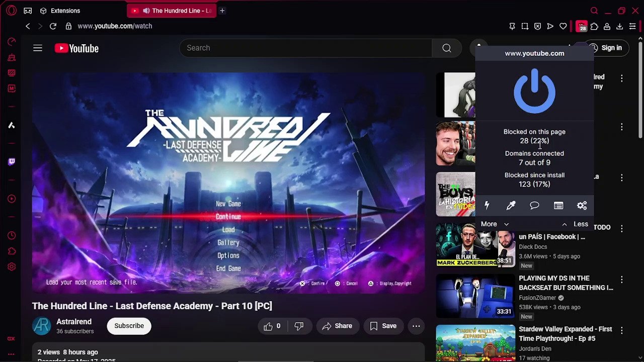Viewport: 644px width, 362px height.
Task: Open Twitch in the sidebar
Action: (x=12, y=161)
